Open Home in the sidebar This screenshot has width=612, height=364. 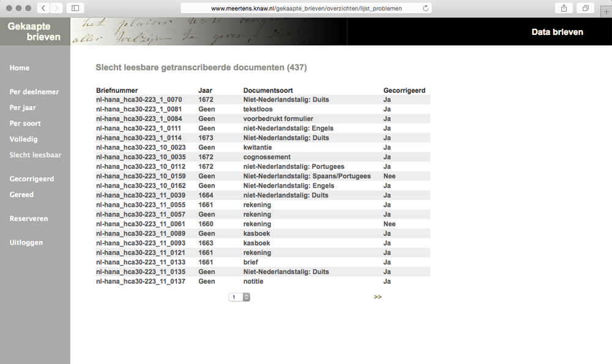tap(20, 68)
